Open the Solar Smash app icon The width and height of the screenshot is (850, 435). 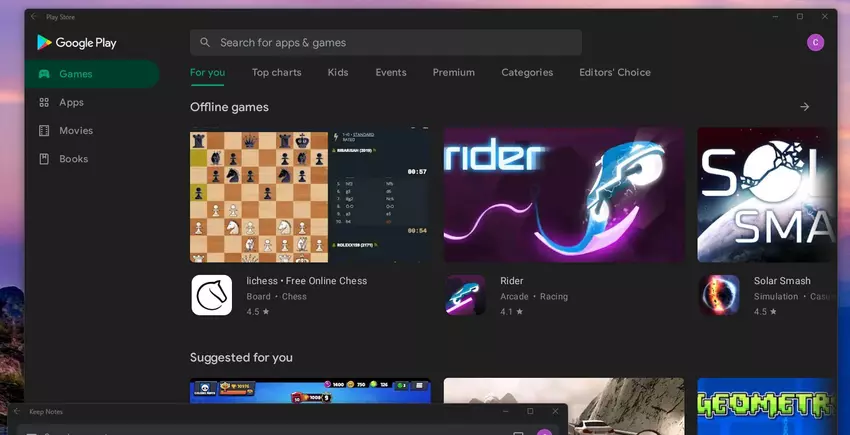(x=719, y=295)
